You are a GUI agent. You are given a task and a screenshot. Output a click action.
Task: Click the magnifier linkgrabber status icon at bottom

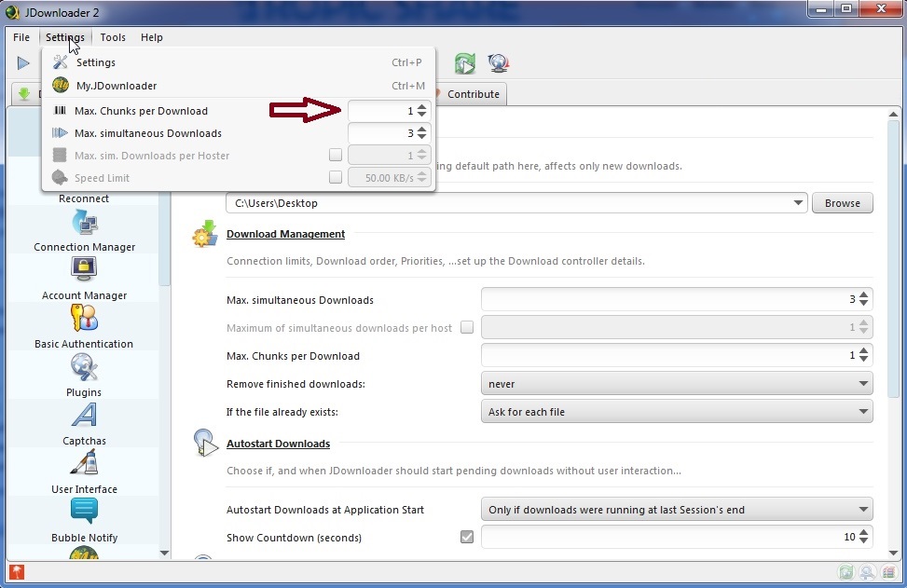tap(867, 572)
